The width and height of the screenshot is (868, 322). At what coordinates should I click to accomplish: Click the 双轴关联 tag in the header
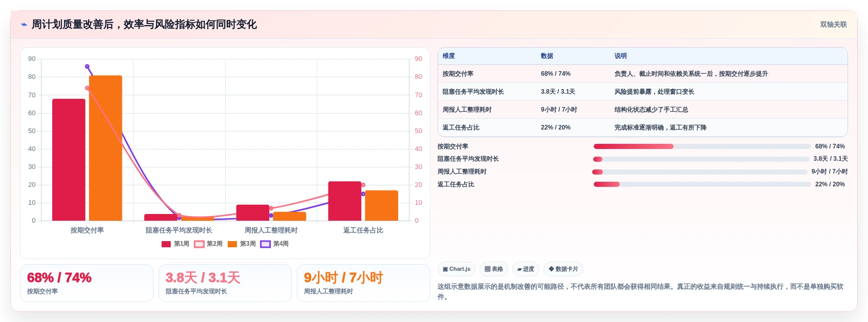tap(833, 25)
